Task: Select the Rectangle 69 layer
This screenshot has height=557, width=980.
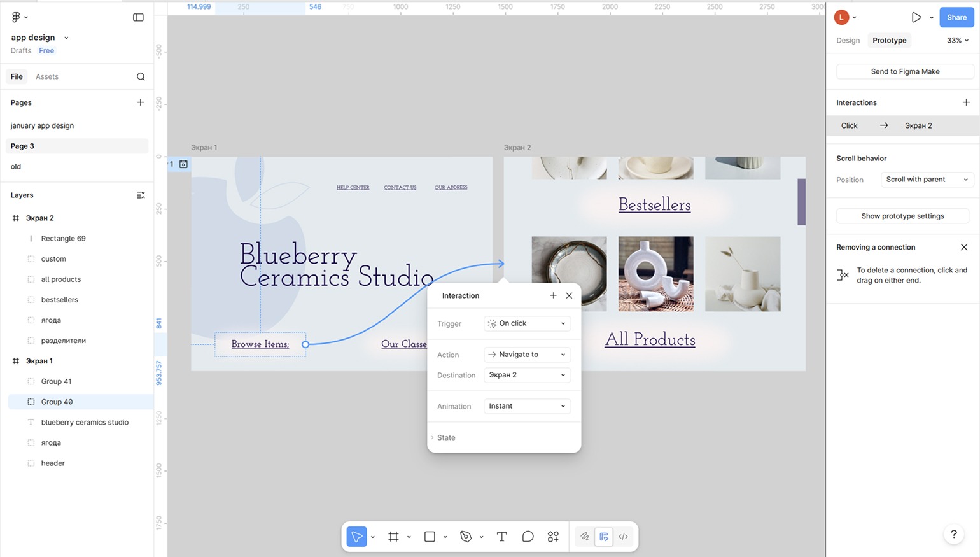Action: [63, 239]
